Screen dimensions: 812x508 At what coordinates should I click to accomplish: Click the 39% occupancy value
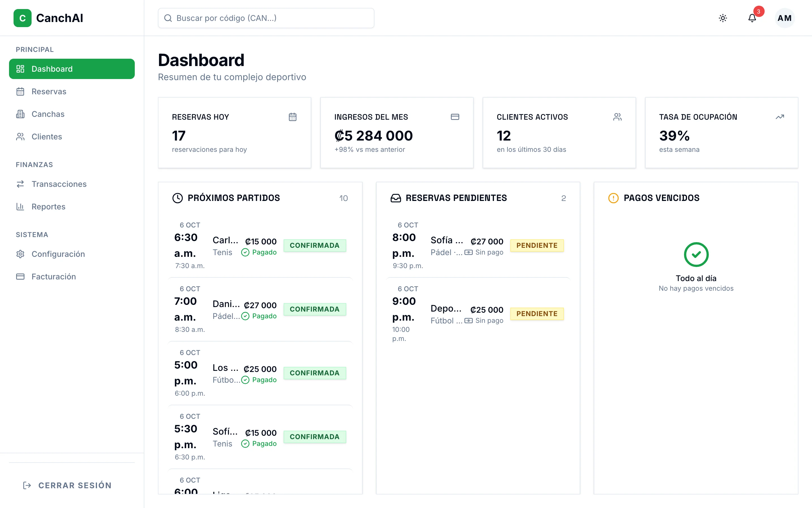click(x=674, y=136)
